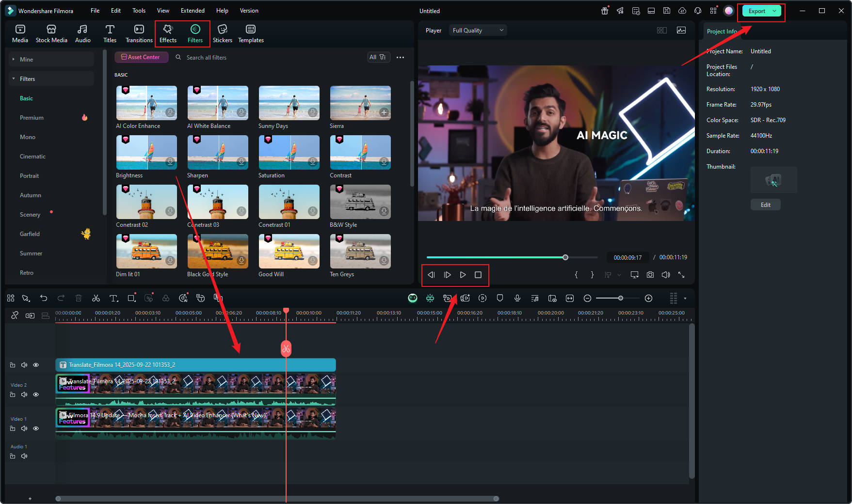The image size is (852, 504).
Task: Mute the Video 1 track
Action: 24,428
